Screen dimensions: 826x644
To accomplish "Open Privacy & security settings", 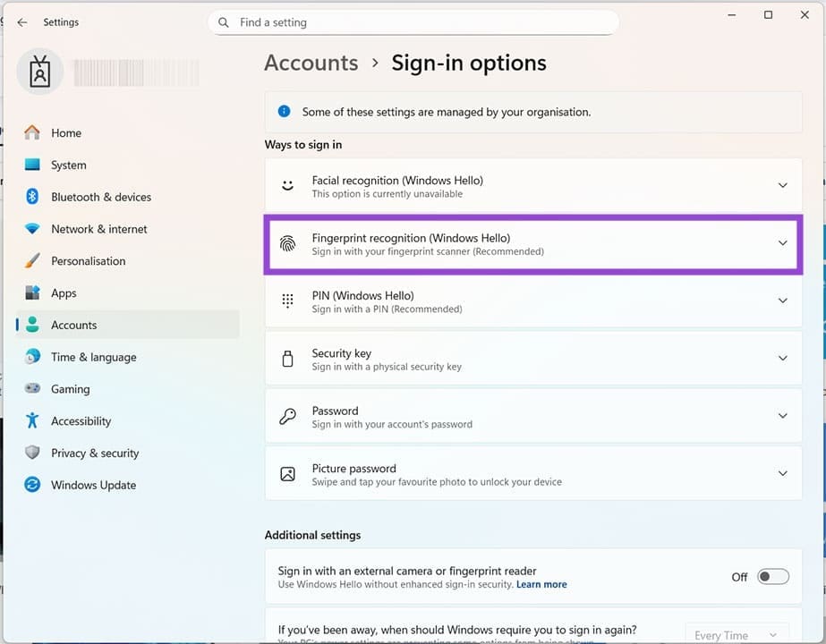I will pyautogui.click(x=32, y=453).
